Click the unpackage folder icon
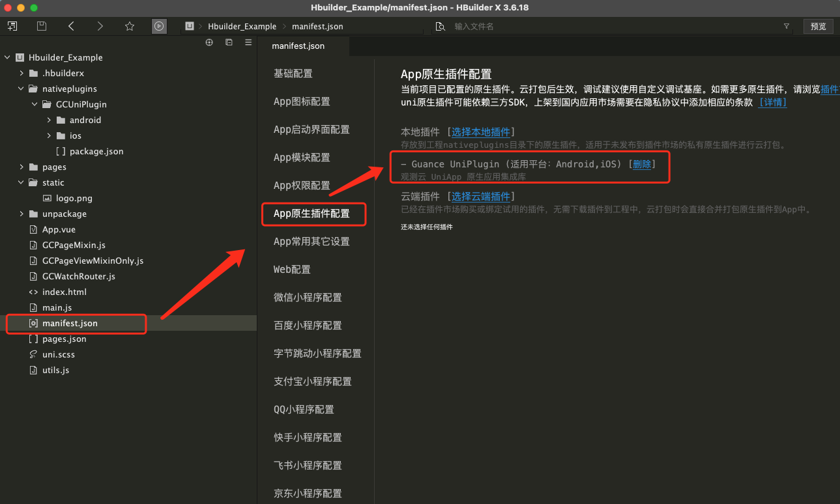 click(33, 214)
